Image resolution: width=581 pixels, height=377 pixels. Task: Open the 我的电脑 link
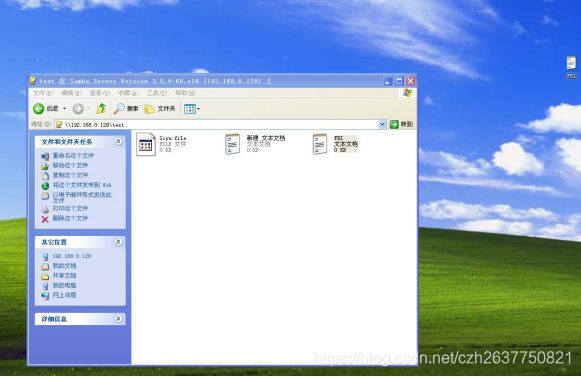[64, 285]
